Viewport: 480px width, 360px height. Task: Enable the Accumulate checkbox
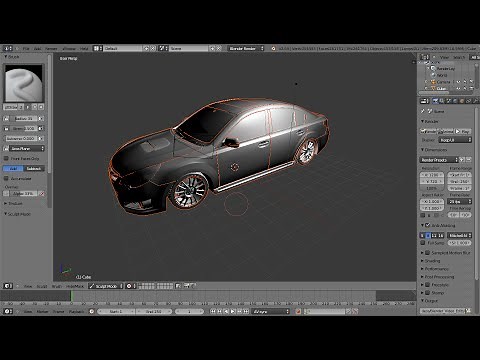pyautogui.click(x=6, y=179)
